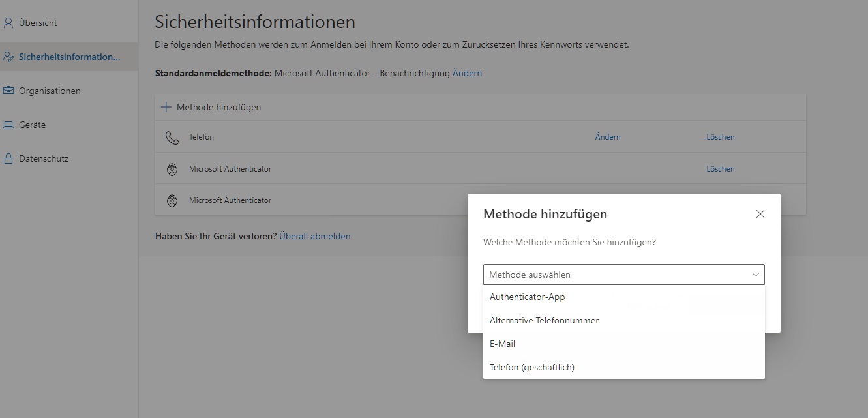Click Ändern in the Telefon row
This screenshot has height=418, width=868.
click(608, 137)
